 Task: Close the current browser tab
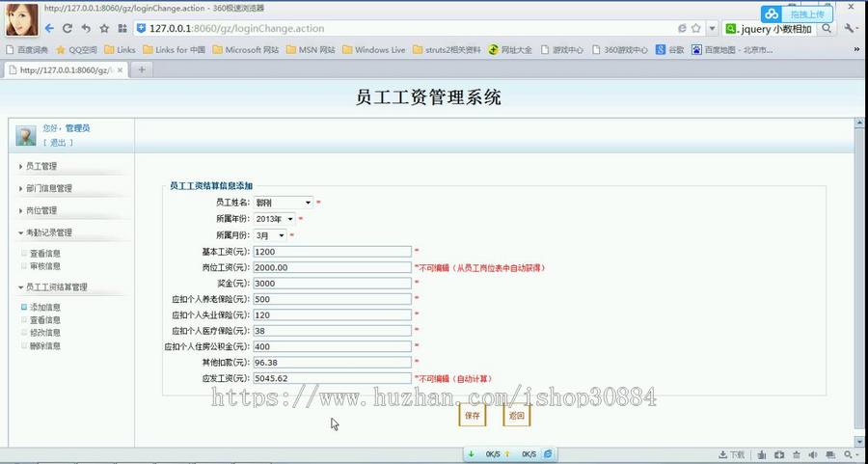click(x=122, y=69)
